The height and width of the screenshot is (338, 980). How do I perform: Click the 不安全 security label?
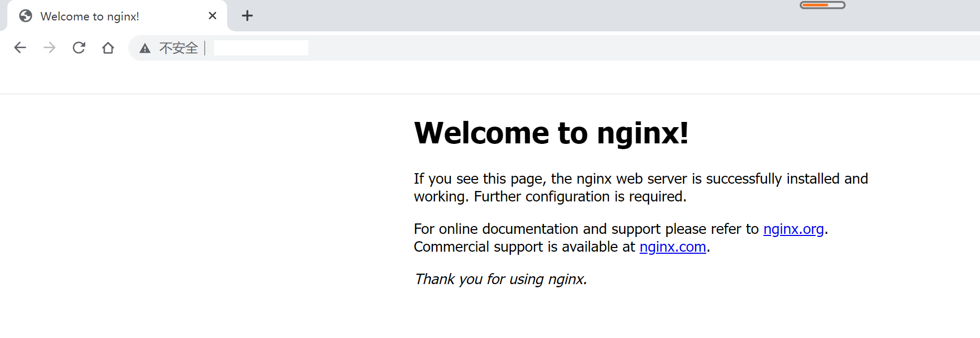coord(179,48)
